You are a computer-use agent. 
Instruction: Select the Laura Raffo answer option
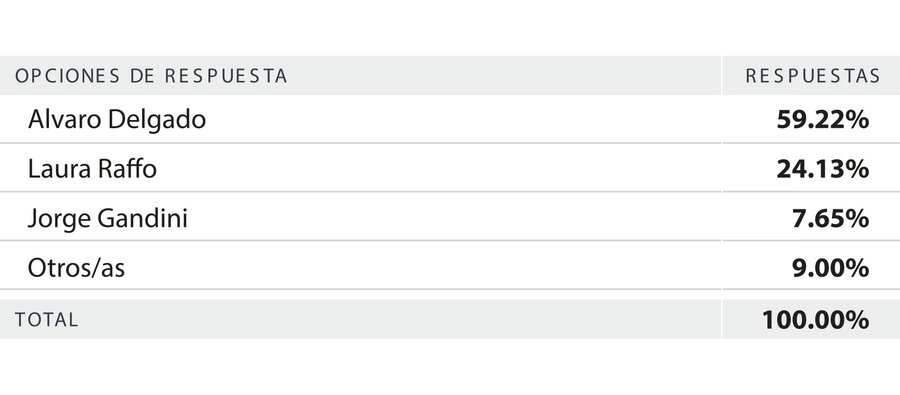tap(92, 169)
